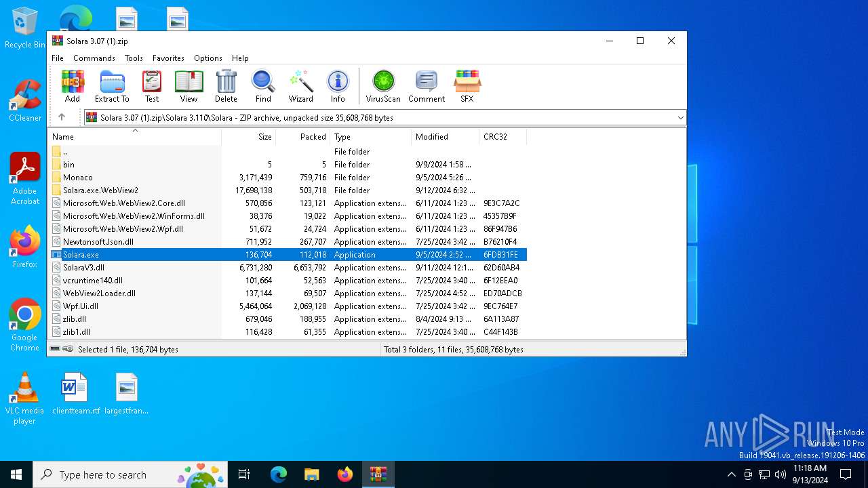
Task: Run VirusScan from the toolbar
Action: (383, 86)
